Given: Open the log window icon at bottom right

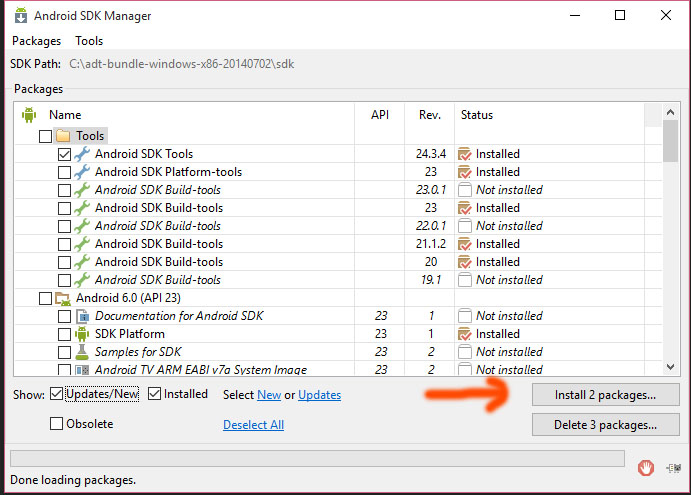Looking at the screenshot, I should (673, 468).
